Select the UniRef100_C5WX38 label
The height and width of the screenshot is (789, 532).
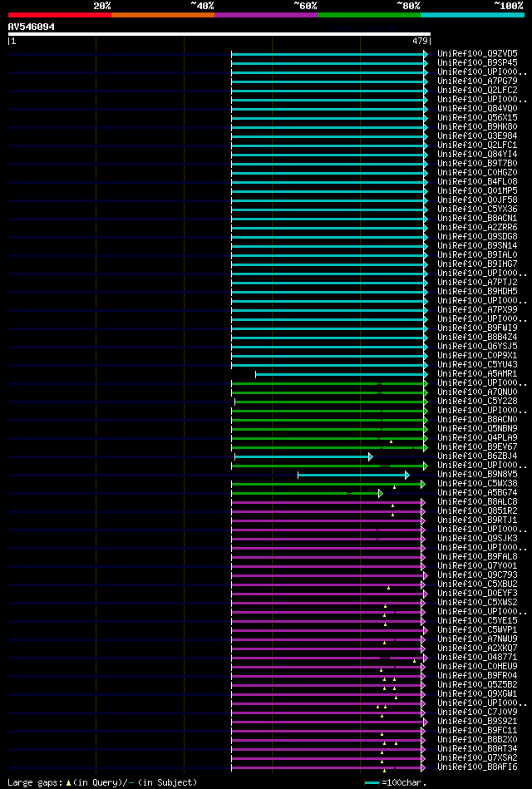(x=478, y=484)
